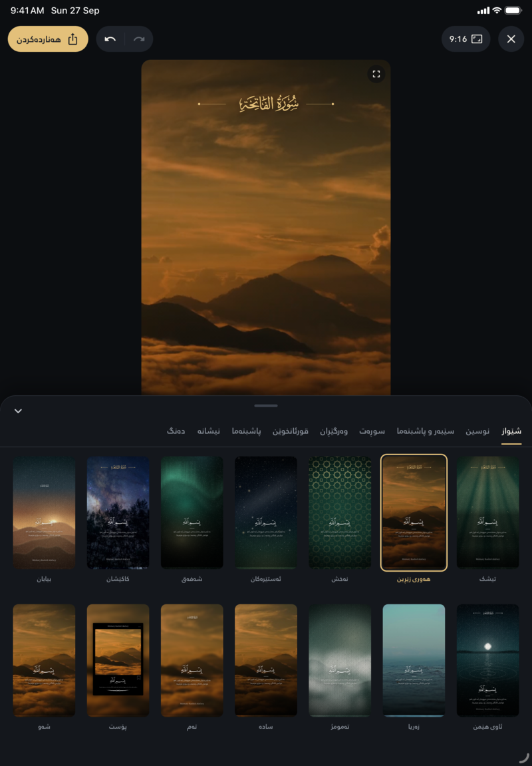This screenshot has height=766, width=532.
Task: Open the 9:16 aspect ratio selector
Action: pos(465,39)
